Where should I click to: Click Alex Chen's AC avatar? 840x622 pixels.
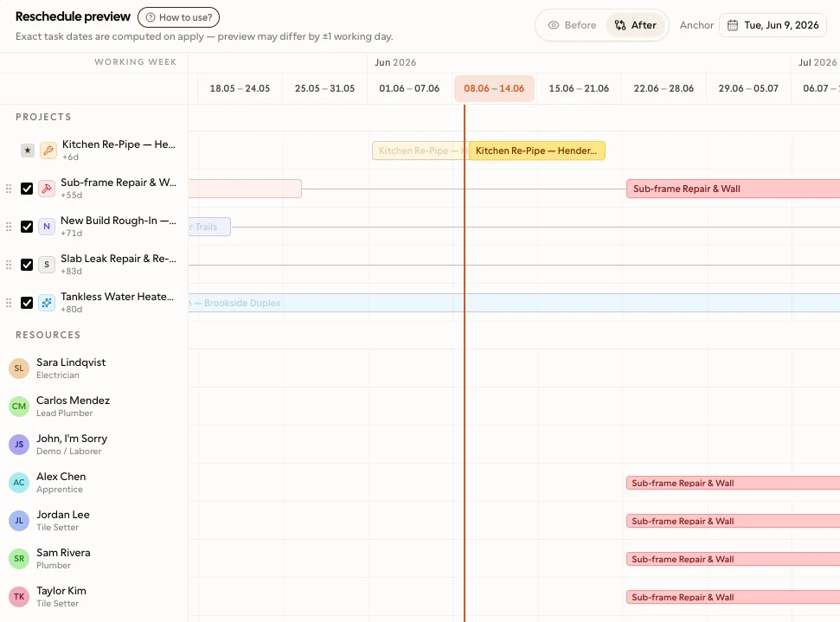pyautogui.click(x=19, y=482)
